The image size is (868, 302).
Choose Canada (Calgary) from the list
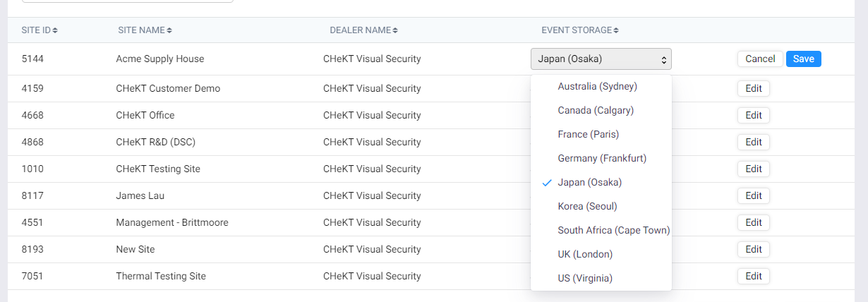(x=596, y=110)
